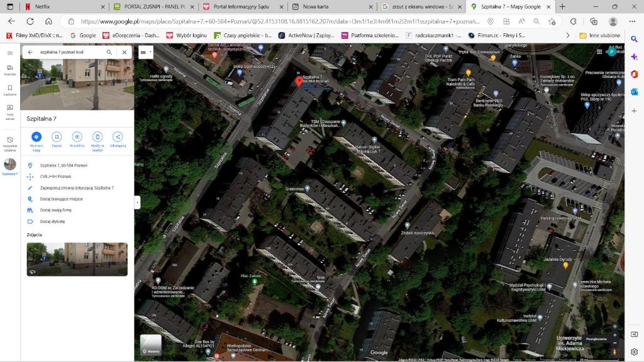Open the Maps hamburger main menu
The height and width of the screenshot is (362, 644).
click(10, 53)
